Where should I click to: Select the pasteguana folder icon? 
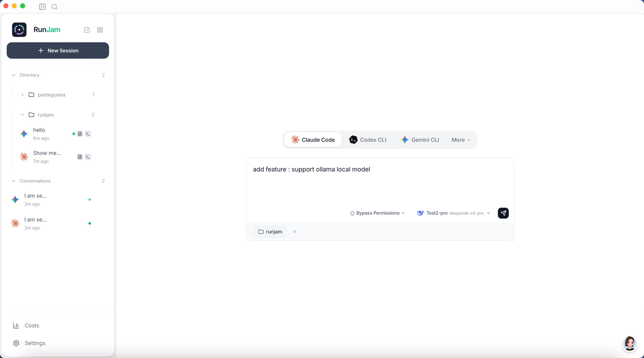[x=31, y=95]
